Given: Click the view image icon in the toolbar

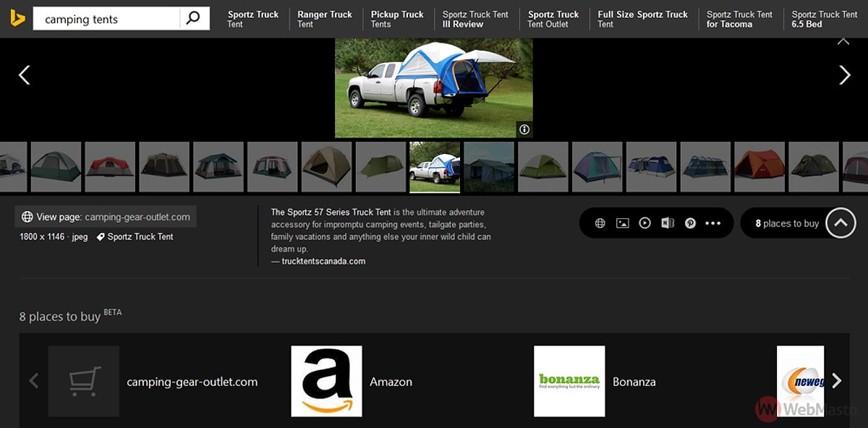Looking at the screenshot, I should point(622,223).
